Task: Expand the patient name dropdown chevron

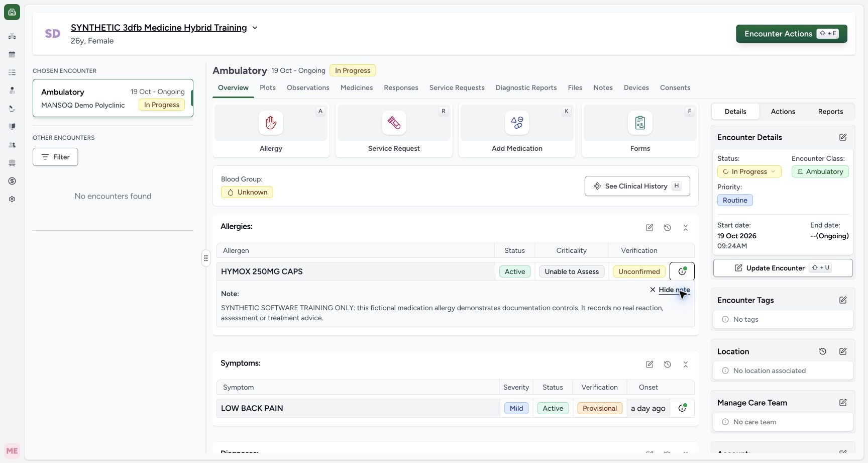Action: click(x=255, y=28)
